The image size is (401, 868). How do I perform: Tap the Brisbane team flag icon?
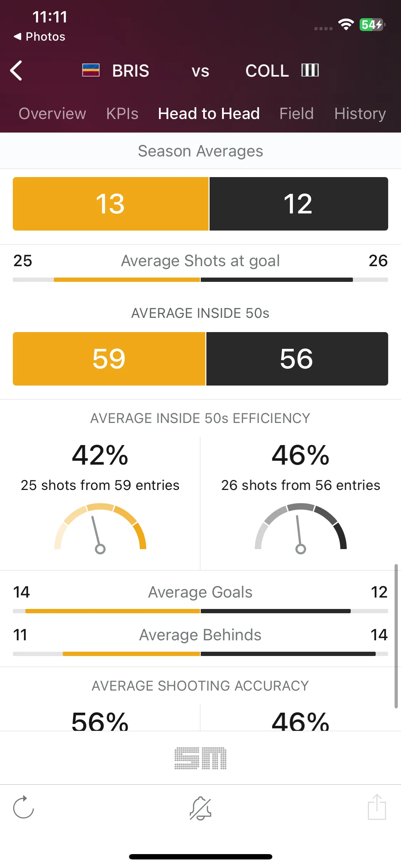(x=91, y=70)
